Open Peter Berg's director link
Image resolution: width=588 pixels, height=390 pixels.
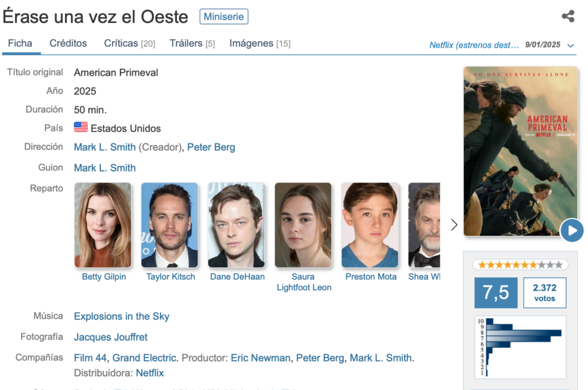(x=211, y=147)
